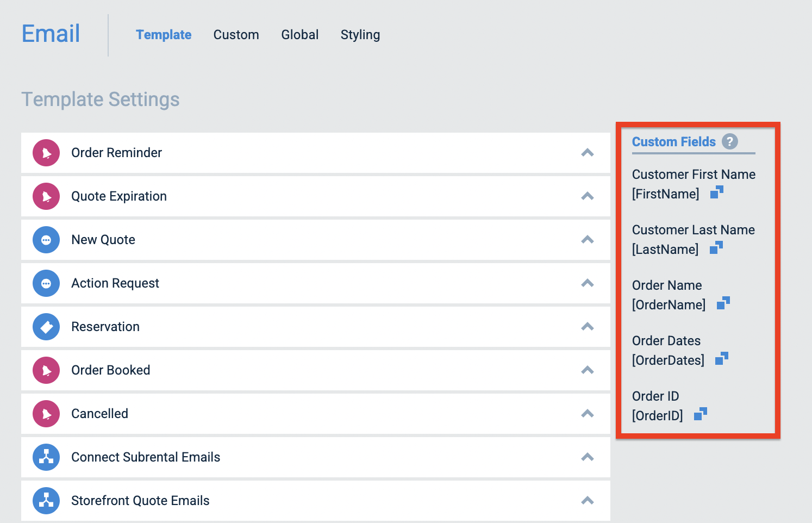Toggle the Action Request chevron

click(588, 283)
